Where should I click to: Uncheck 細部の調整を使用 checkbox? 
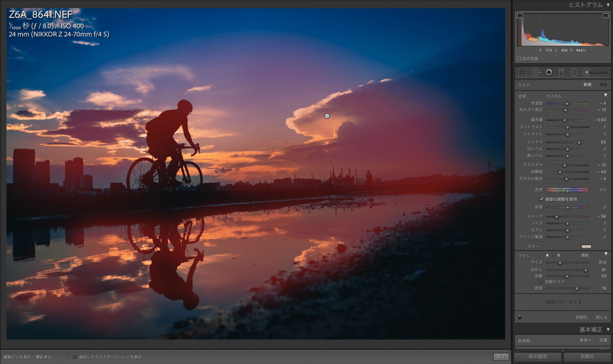[541, 199]
